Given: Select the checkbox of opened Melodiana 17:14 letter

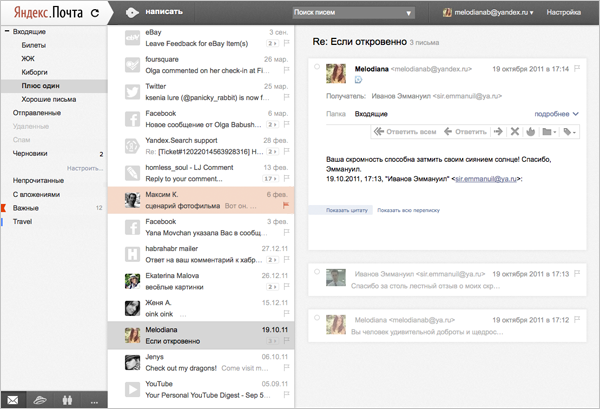Looking at the screenshot, I should click(x=317, y=67).
